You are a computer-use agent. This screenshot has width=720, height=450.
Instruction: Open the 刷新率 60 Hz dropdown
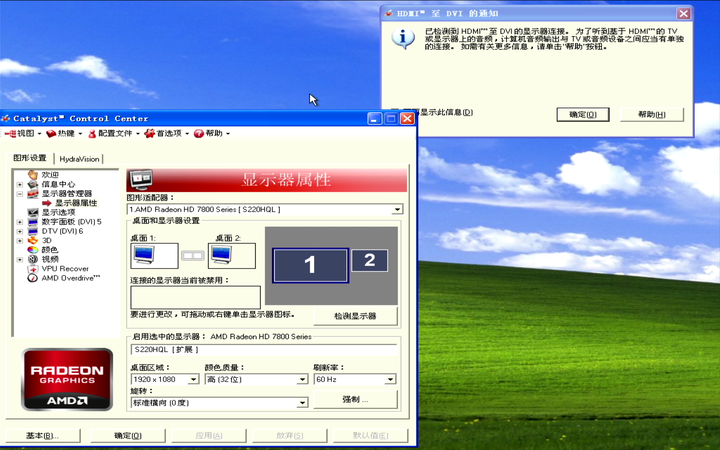390,379
